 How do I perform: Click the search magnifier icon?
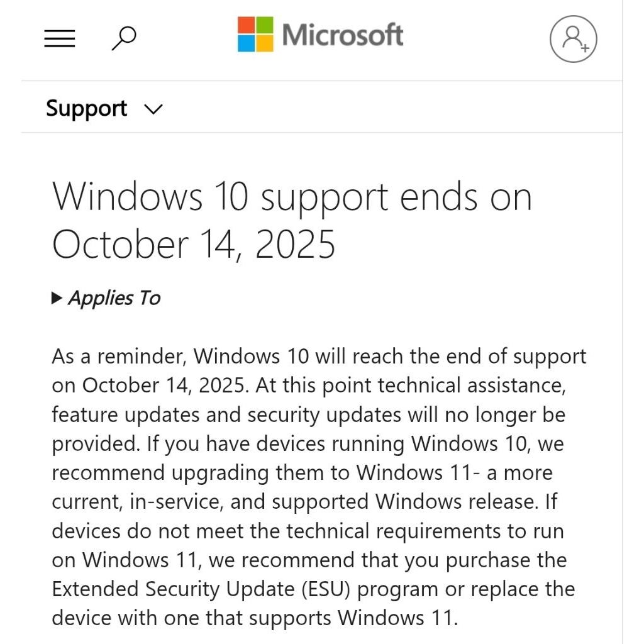tap(124, 38)
